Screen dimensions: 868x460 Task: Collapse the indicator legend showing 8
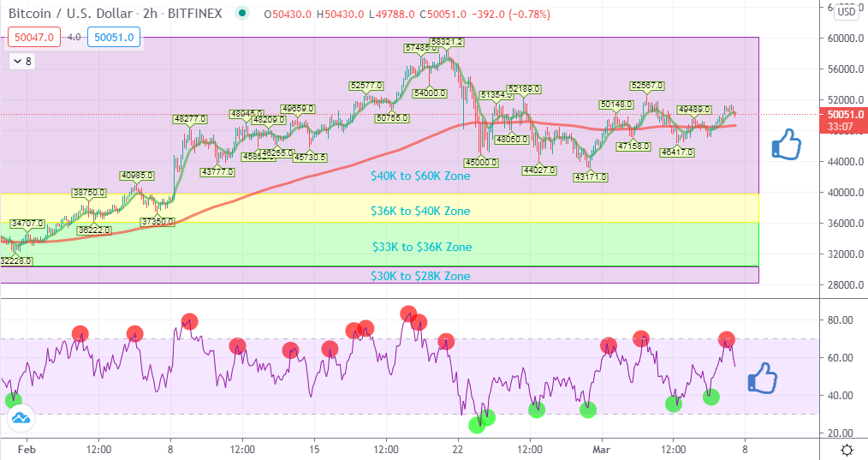tap(23, 61)
